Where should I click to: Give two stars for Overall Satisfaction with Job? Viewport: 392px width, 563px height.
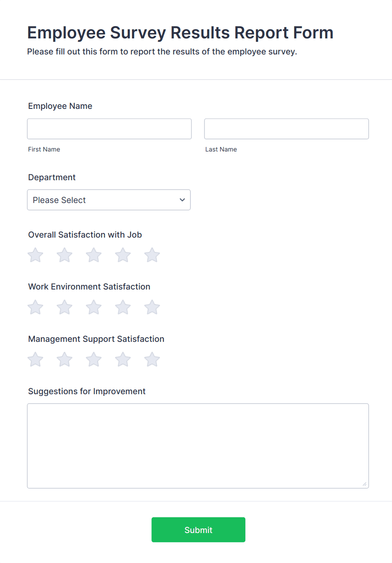click(64, 255)
